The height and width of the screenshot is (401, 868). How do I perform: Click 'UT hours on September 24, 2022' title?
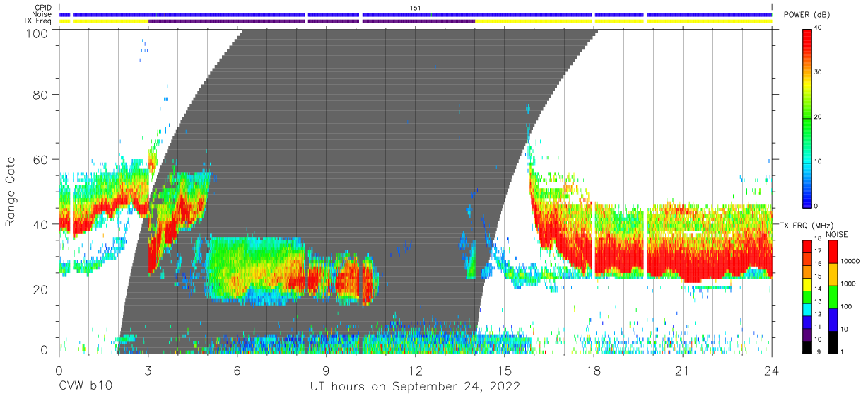pyautogui.click(x=416, y=386)
